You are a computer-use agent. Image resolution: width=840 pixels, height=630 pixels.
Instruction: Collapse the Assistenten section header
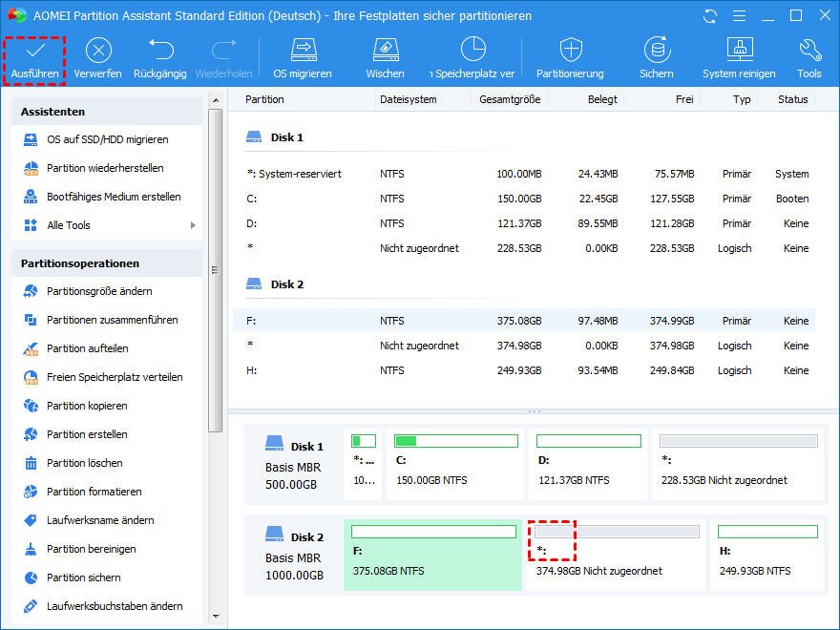(107, 112)
